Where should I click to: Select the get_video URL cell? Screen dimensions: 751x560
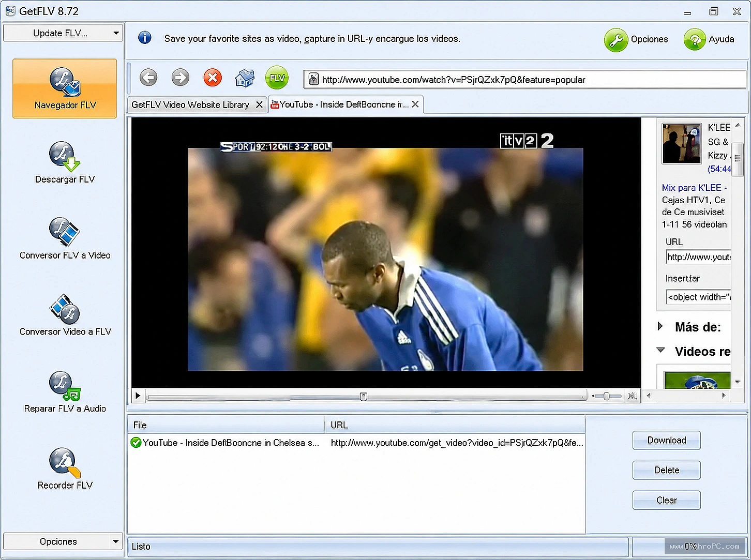(x=457, y=443)
